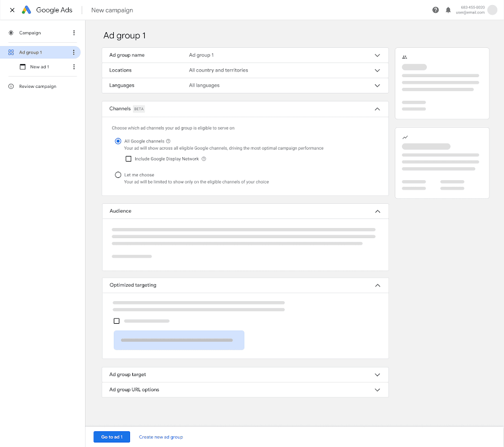
Task: Open the three-dot menu beside Ad group 1
Action: point(74,52)
